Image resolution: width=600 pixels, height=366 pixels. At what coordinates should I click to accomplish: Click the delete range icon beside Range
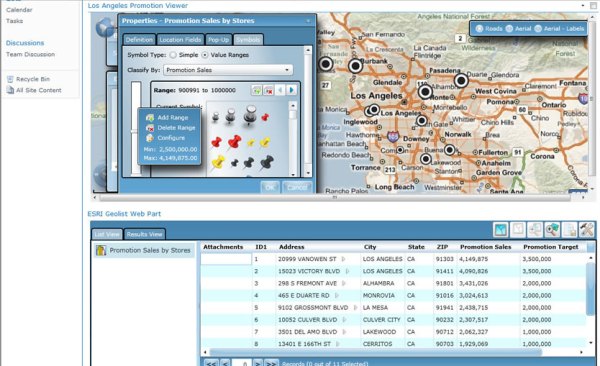click(268, 90)
